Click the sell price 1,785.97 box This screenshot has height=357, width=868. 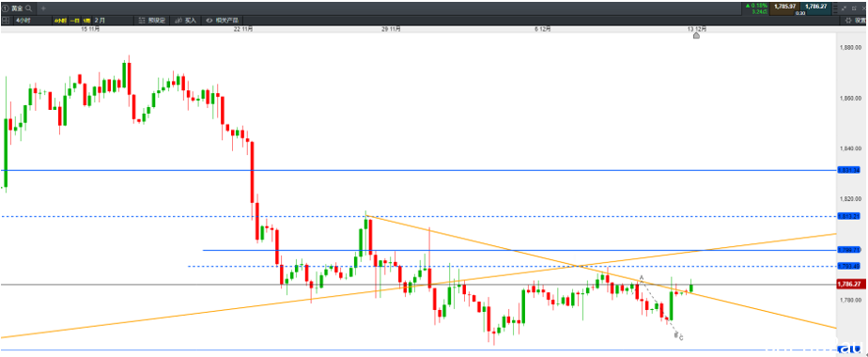785,8
